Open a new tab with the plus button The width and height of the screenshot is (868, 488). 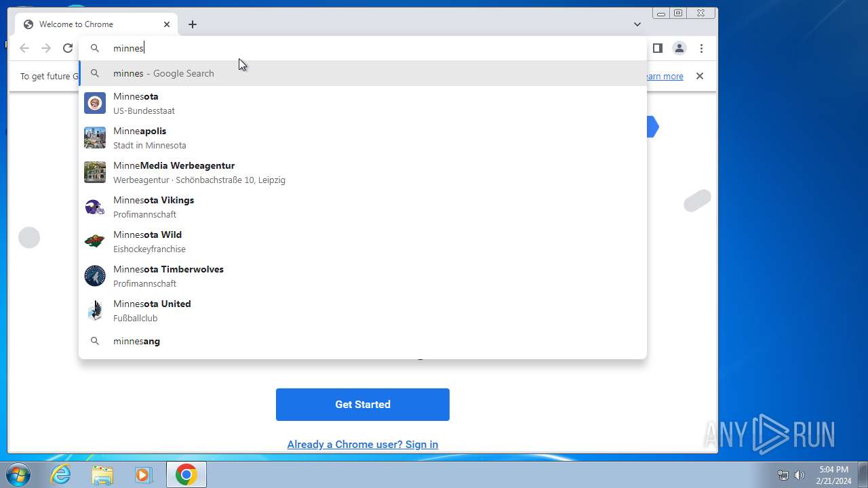click(193, 24)
